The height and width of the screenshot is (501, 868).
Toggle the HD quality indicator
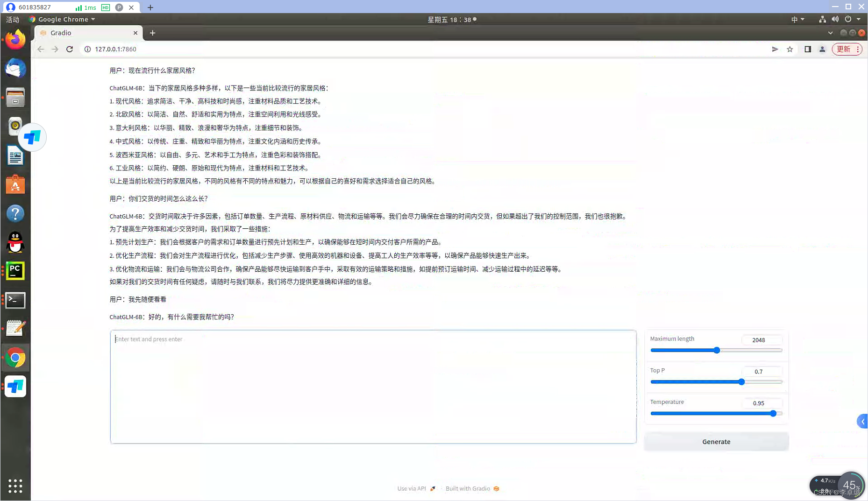(106, 7)
